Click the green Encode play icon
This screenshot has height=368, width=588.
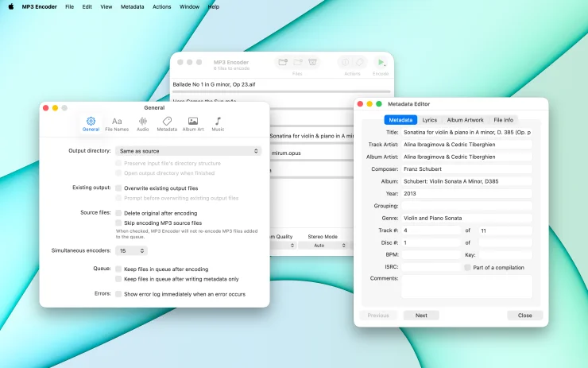point(381,62)
